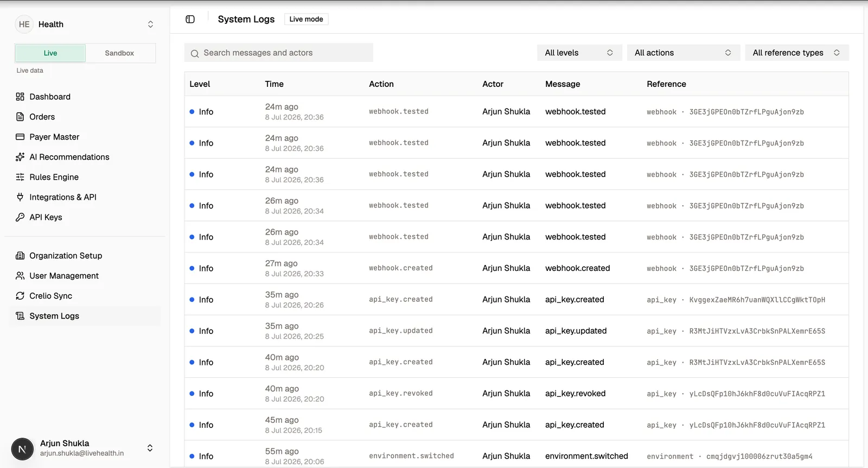Click the arjun.shukla@livehealth.in email text

coord(82,453)
